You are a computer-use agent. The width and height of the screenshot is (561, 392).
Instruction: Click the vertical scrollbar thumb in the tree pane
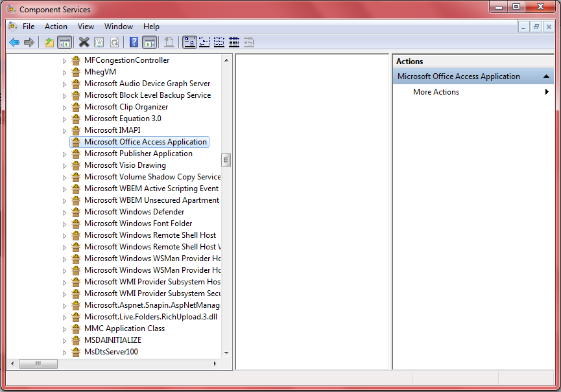[226, 160]
